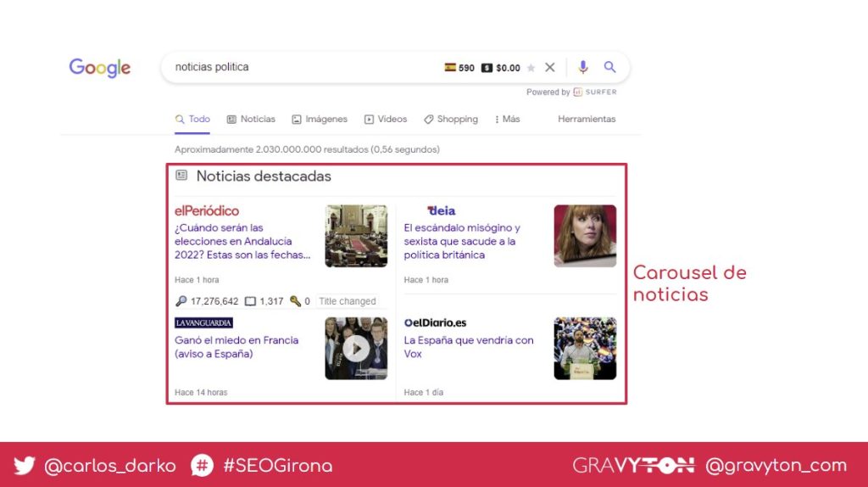Viewport: 868px width, 487px height.
Task: Switch to the Imágenes tab
Action: coord(320,119)
